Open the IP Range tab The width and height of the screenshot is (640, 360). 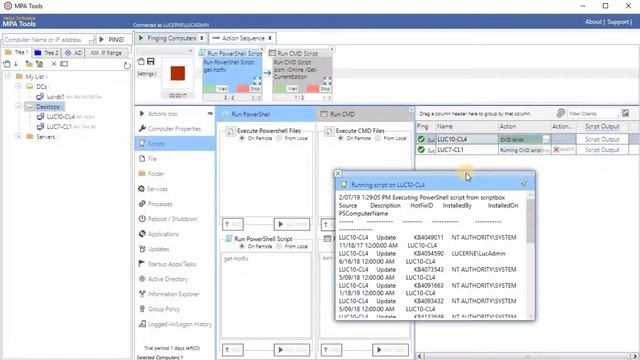107,53
